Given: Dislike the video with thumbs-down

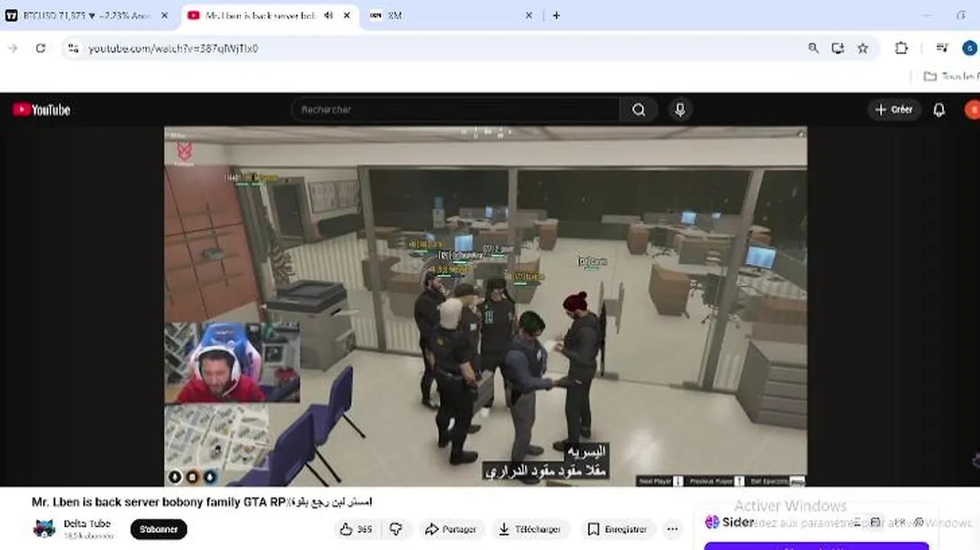Looking at the screenshot, I should 396,529.
